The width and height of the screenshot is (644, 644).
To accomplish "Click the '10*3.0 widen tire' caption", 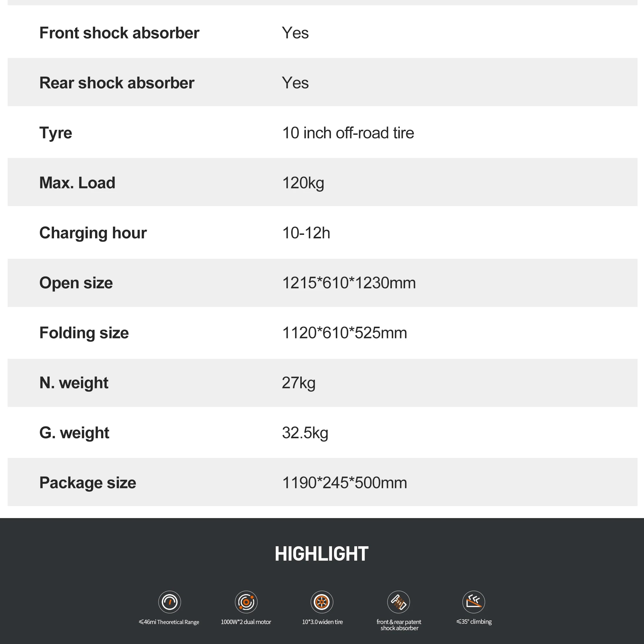I will pos(322,622).
